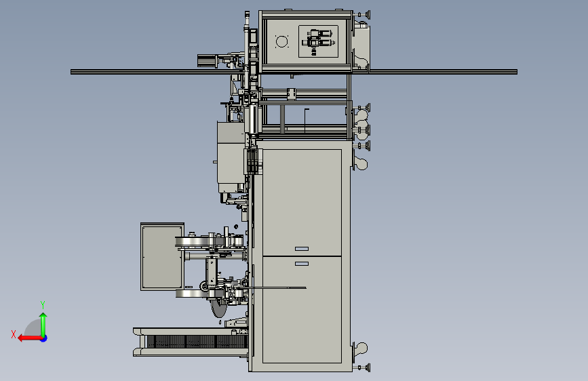Select the cylinder motor at the upper left

click(x=207, y=61)
